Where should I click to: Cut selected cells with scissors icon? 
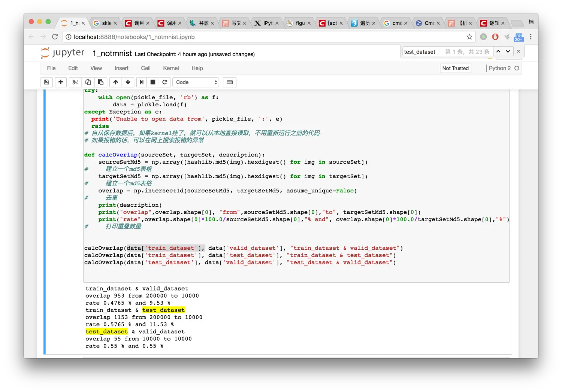pos(75,82)
